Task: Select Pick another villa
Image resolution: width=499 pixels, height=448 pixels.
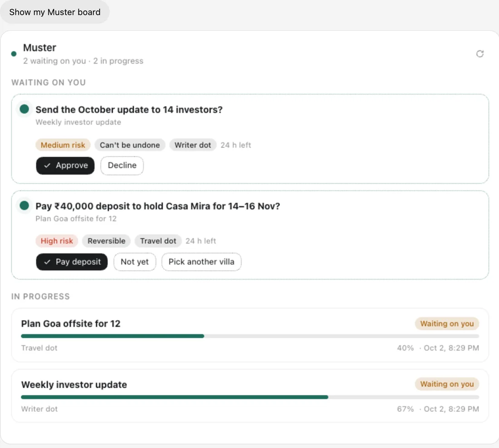Action: (201, 262)
